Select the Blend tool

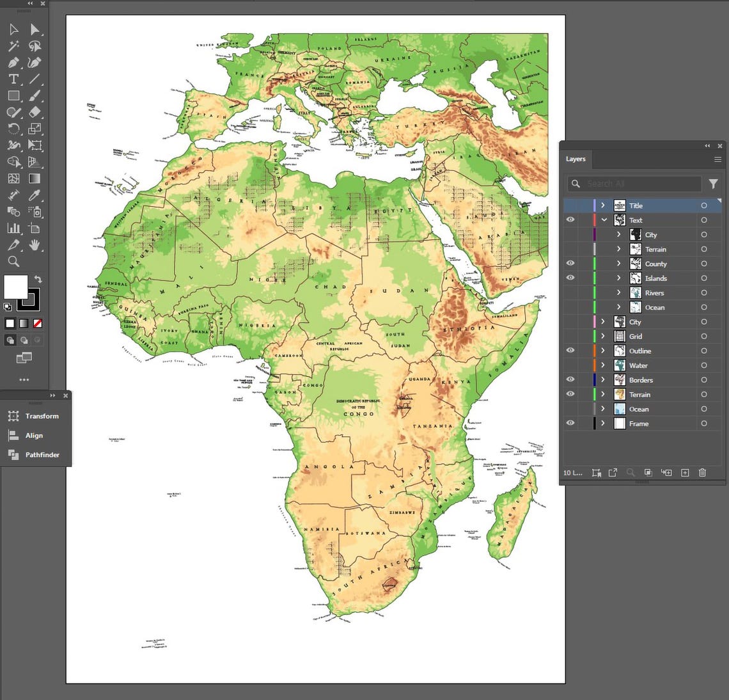[14, 212]
